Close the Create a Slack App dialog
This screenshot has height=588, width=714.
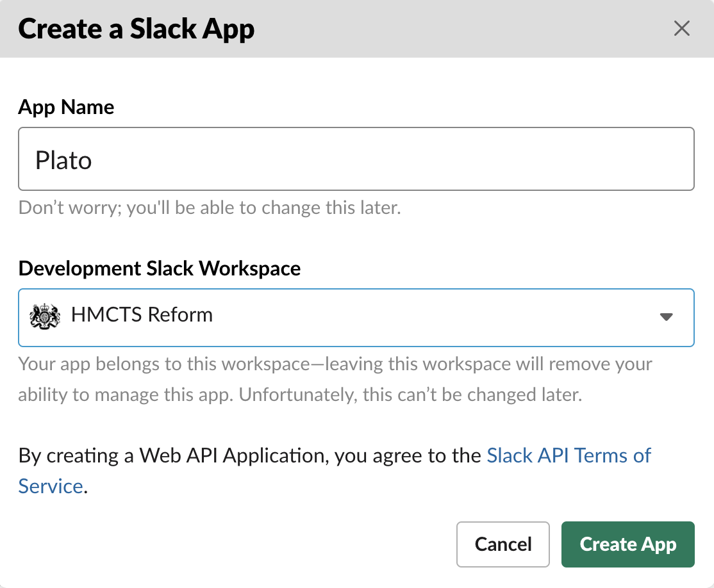point(681,29)
